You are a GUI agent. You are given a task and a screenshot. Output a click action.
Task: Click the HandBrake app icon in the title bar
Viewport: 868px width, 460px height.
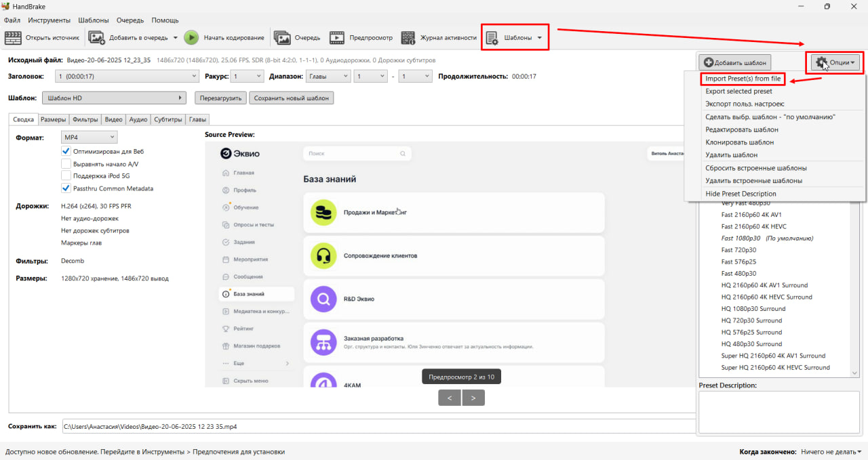point(6,6)
